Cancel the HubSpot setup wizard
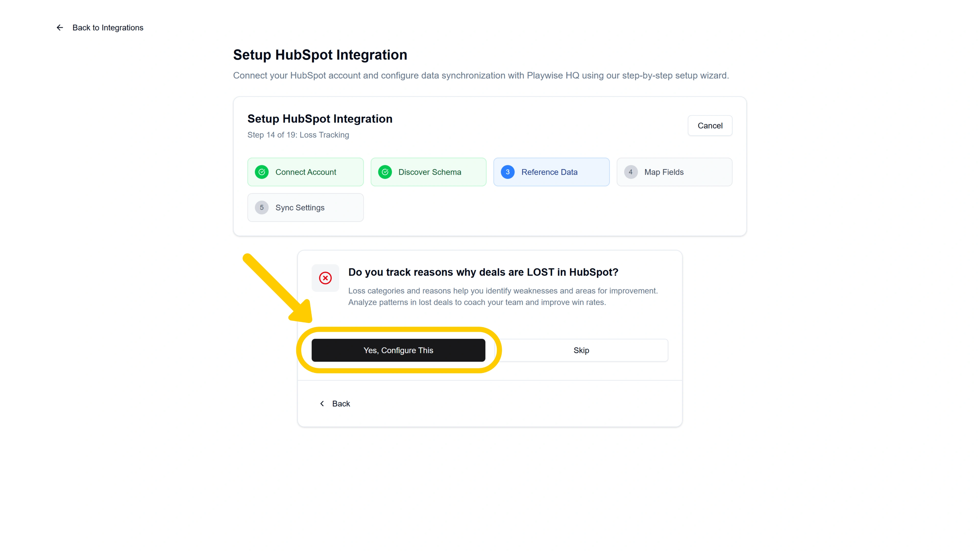The image size is (980, 551). (x=709, y=126)
